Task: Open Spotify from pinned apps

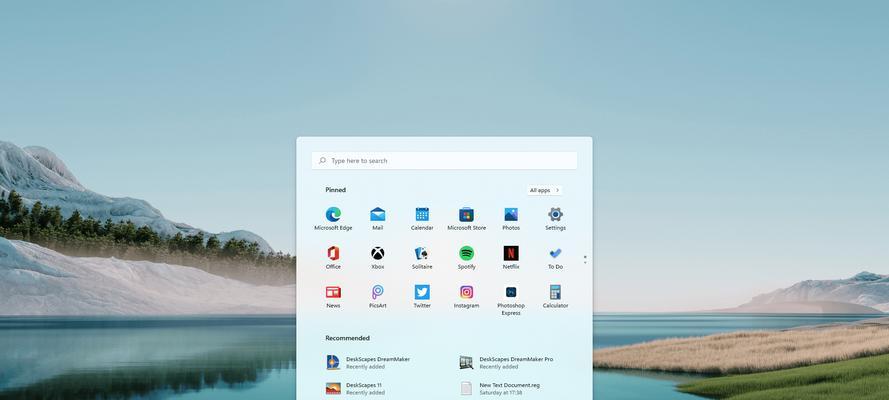Action: click(x=467, y=258)
